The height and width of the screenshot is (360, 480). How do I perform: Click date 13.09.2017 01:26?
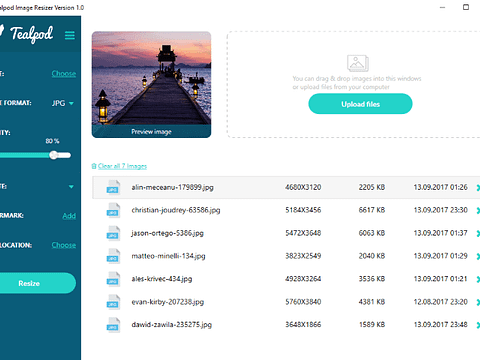pos(440,187)
